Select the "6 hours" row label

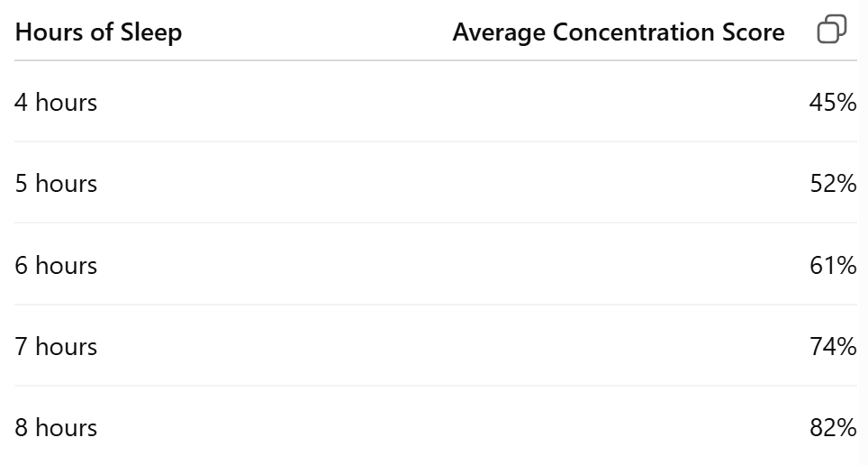56,266
